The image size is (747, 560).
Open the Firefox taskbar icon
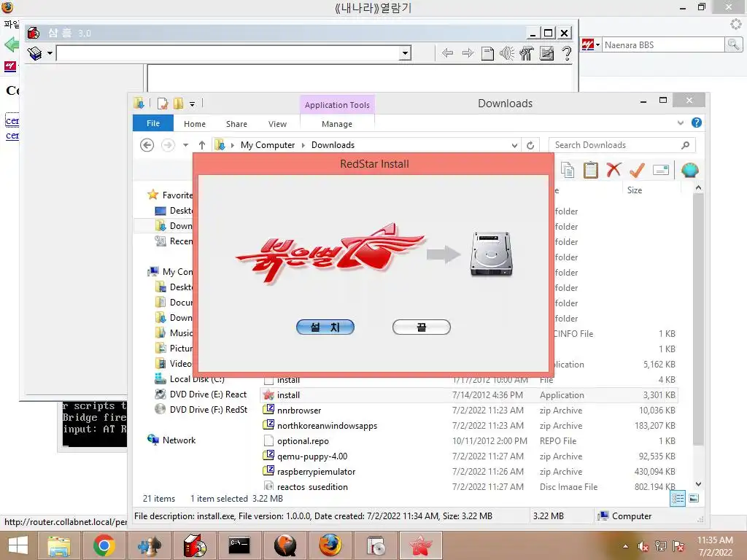coord(330,545)
